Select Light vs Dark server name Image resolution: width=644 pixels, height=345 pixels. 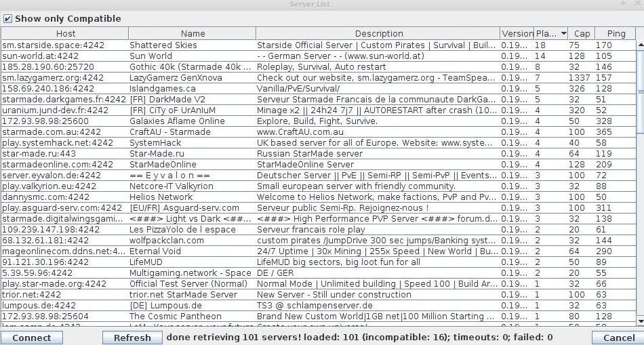coord(190,219)
